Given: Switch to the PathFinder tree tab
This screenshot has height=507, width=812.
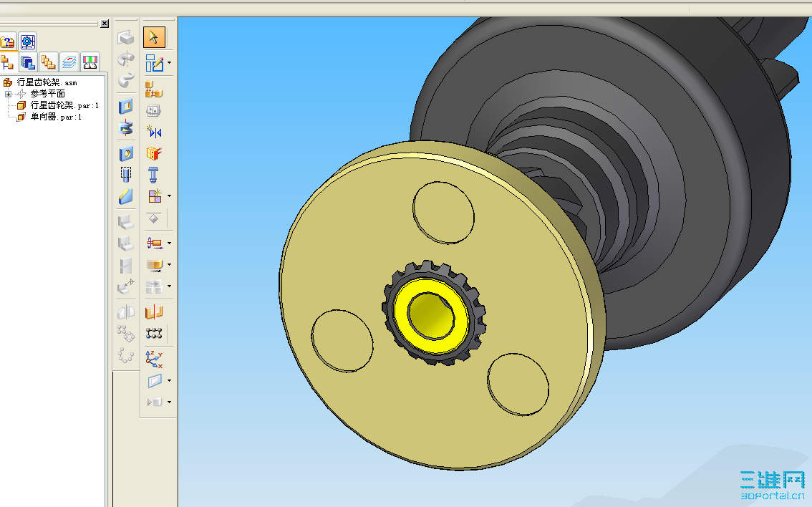Looking at the screenshot, I should (7, 63).
